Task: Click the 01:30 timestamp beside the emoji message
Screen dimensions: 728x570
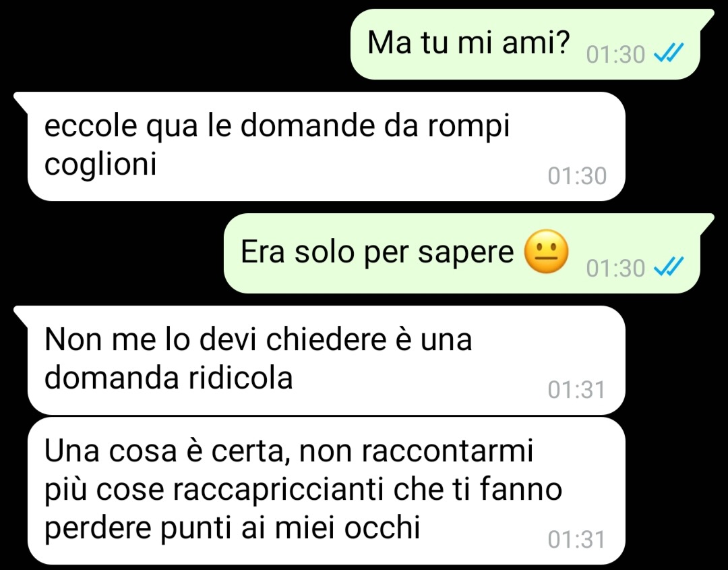Action: (x=615, y=268)
